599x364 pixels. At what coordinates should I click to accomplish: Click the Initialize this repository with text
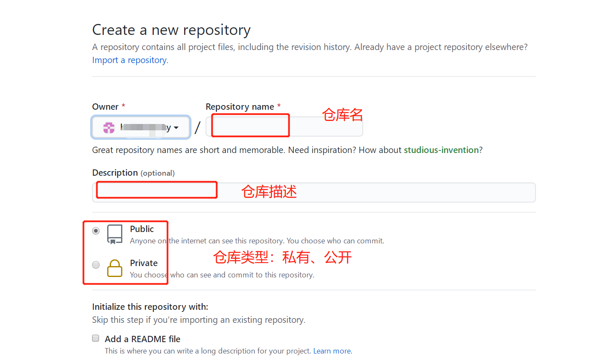(150, 307)
